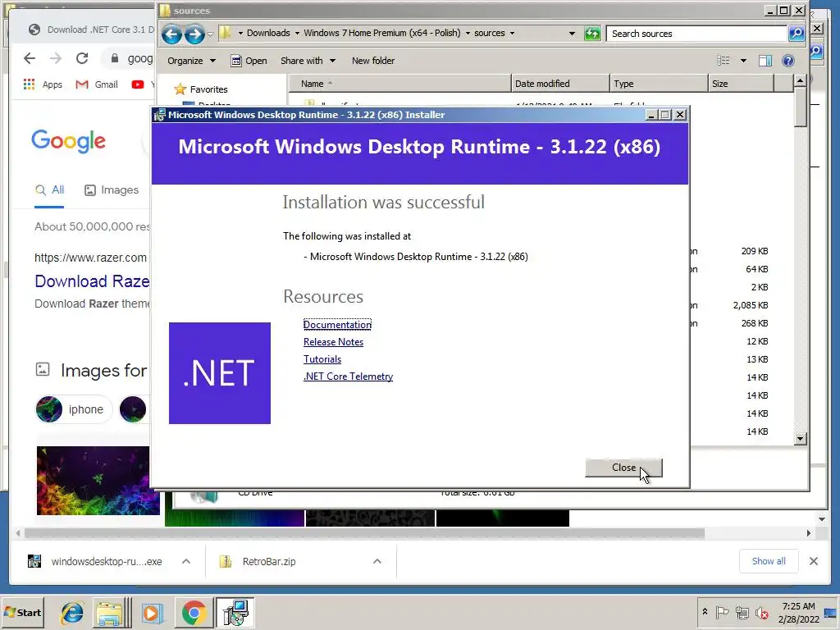Open the RetroBar.zip download item
The image size is (840, 630).
pos(258,561)
